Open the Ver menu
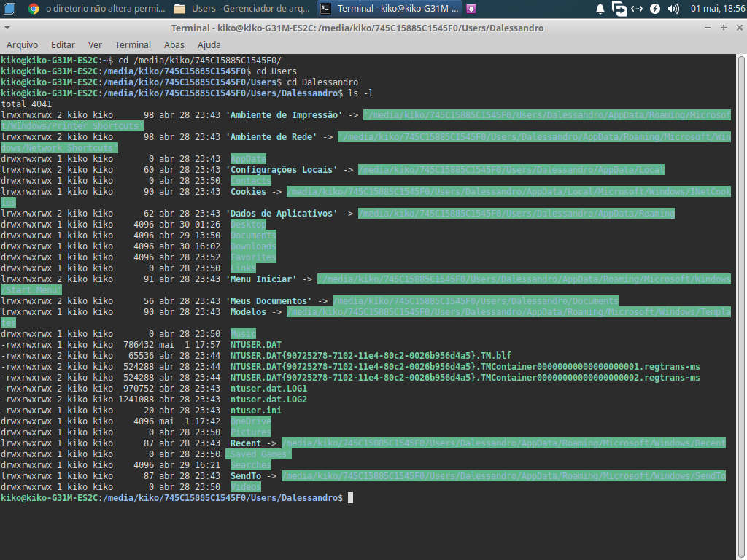 (95, 44)
